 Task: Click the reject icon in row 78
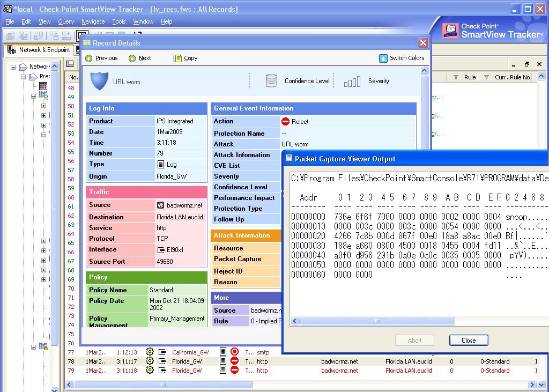click(x=235, y=361)
